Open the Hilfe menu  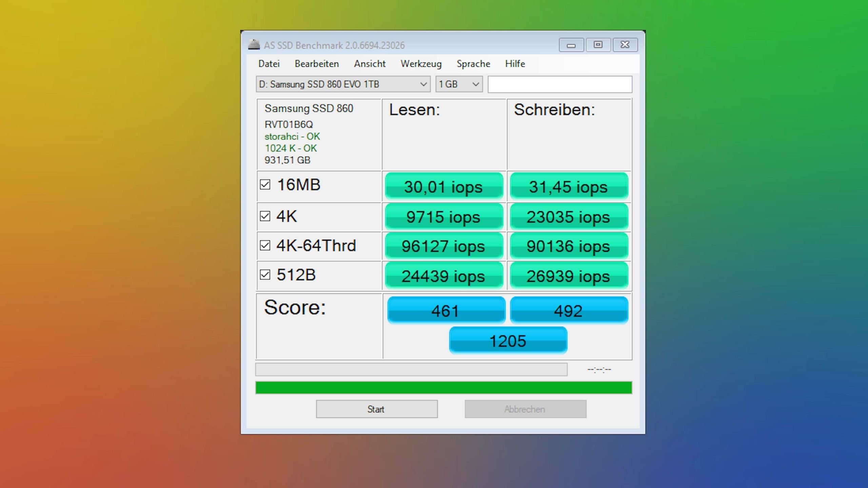515,64
